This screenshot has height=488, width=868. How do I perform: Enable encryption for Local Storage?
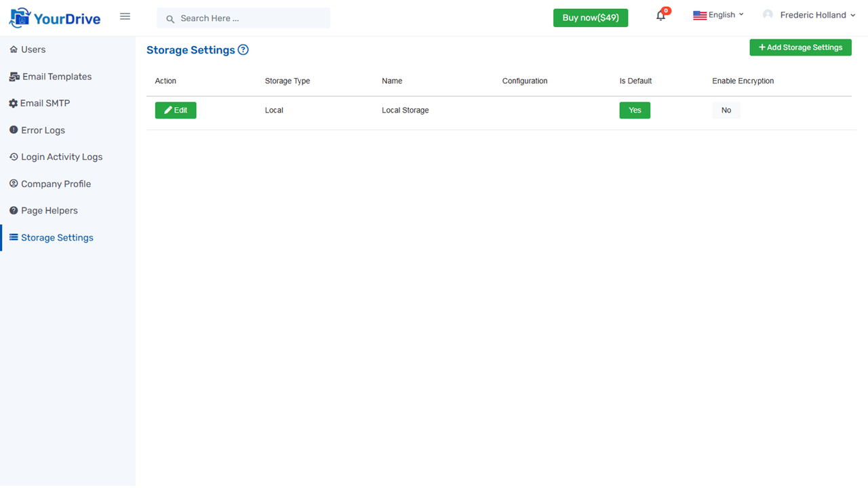pyautogui.click(x=726, y=110)
